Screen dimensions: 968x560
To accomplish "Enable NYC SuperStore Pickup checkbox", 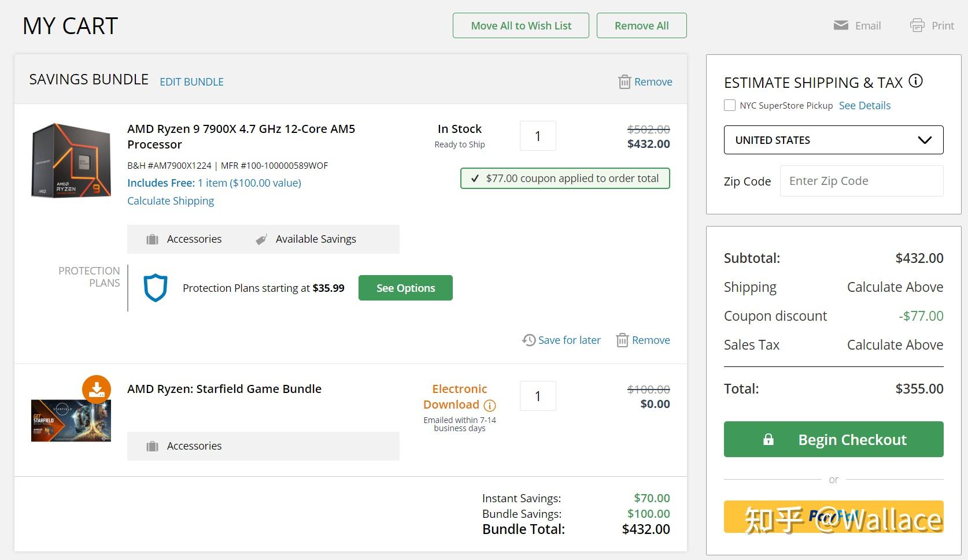I will click(x=730, y=105).
